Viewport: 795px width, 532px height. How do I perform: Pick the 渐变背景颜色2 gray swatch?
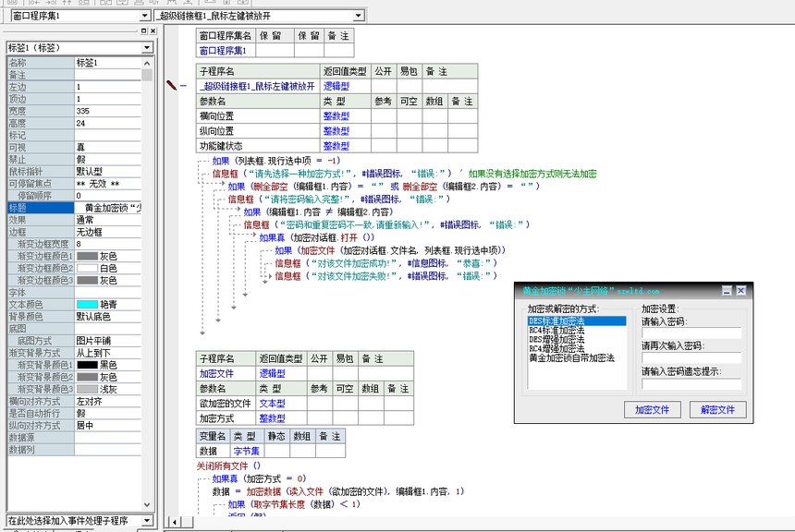87,377
